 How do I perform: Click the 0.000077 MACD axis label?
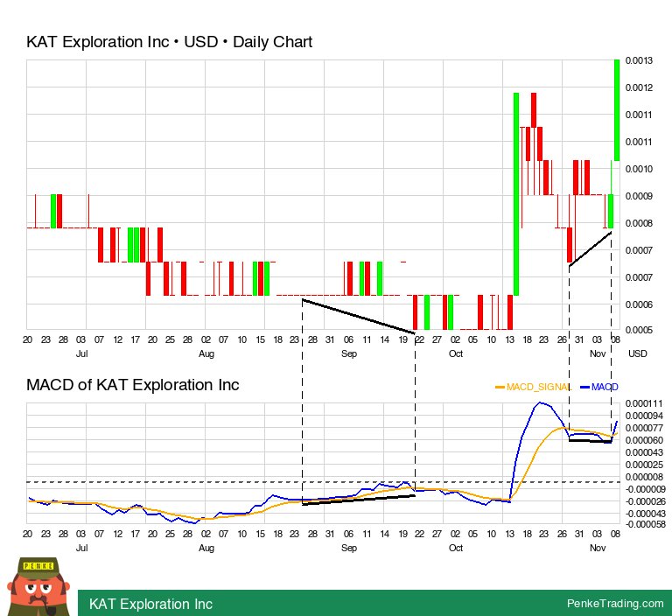point(644,428)
